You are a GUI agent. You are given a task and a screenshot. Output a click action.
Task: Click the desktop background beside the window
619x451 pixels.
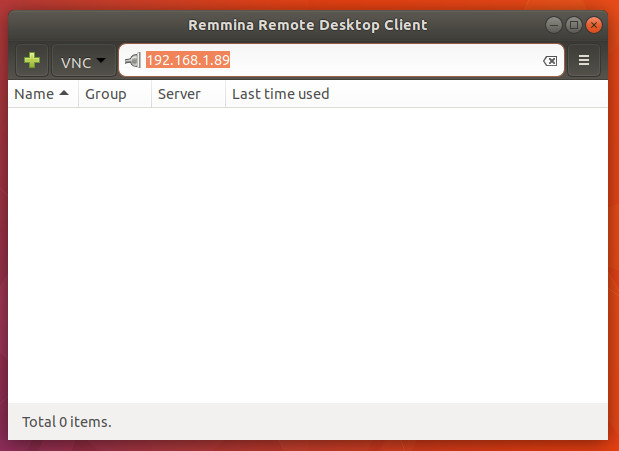point(4,250)
